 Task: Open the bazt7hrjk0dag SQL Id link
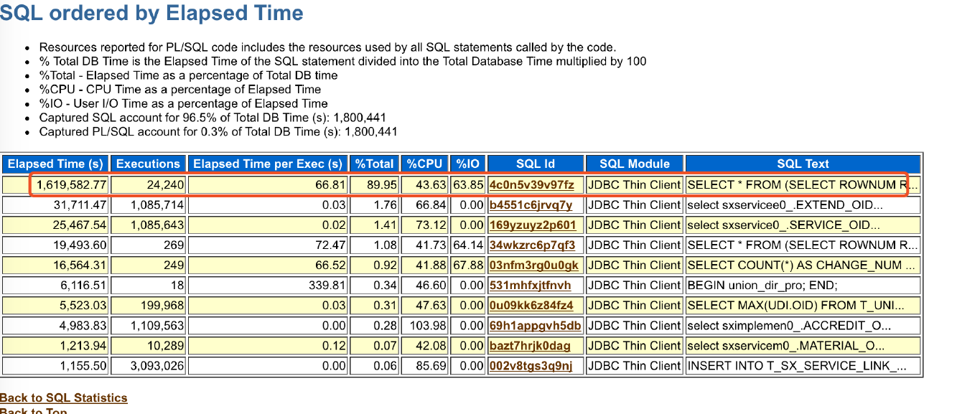point(530,346)
